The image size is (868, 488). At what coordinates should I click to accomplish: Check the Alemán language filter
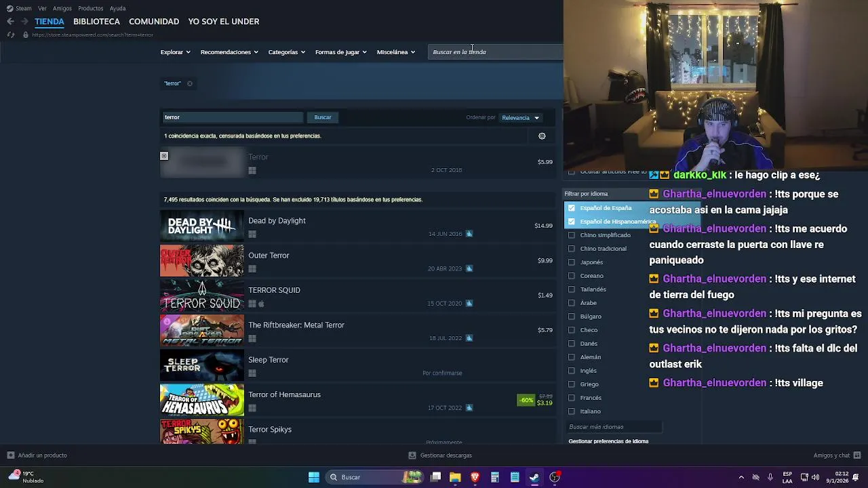pyautogui.click(x=572, y=357)
